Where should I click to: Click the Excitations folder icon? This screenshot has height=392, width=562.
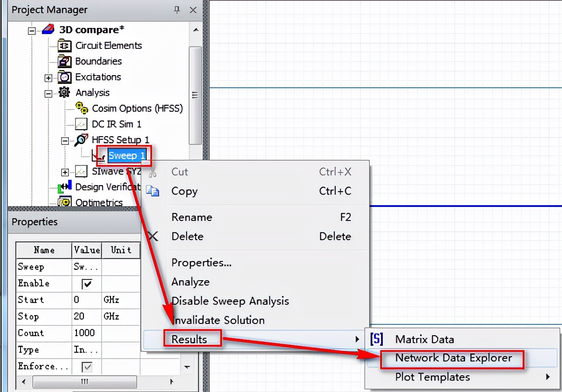(64, 77)
